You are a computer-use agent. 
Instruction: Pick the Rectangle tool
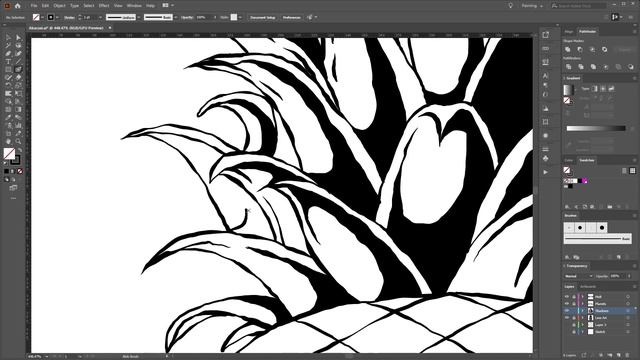[x=8, y=69]
